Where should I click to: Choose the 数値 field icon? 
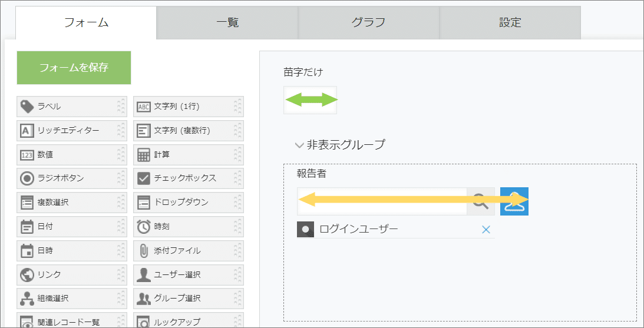pos(27,155)
